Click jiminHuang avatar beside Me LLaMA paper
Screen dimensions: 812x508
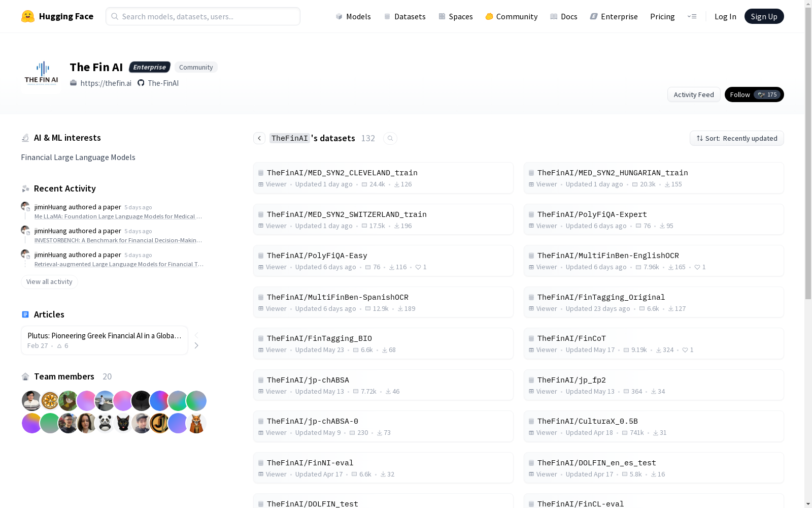[x=25, y=206]
